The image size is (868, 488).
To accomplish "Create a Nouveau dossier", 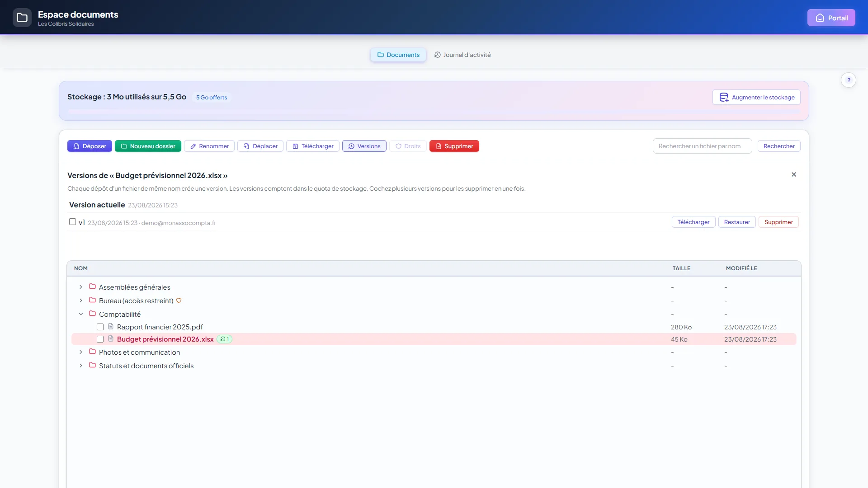I will coord(148,146).
